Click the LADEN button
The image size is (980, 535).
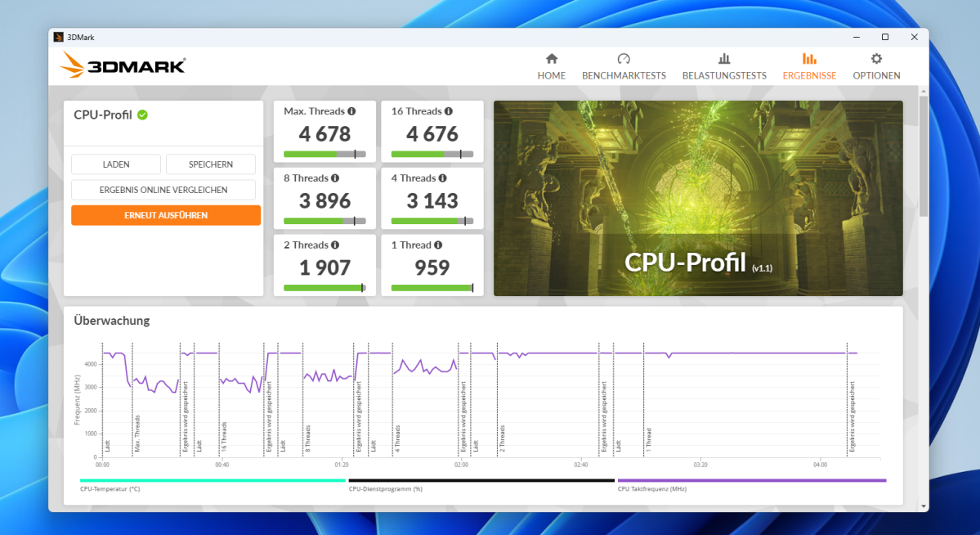115,164
